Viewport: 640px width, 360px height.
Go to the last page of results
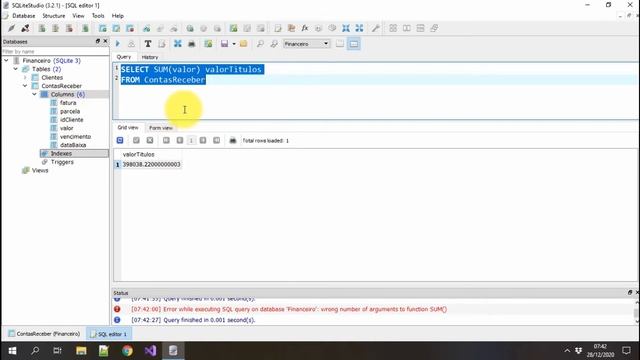(x=216, y=140)
